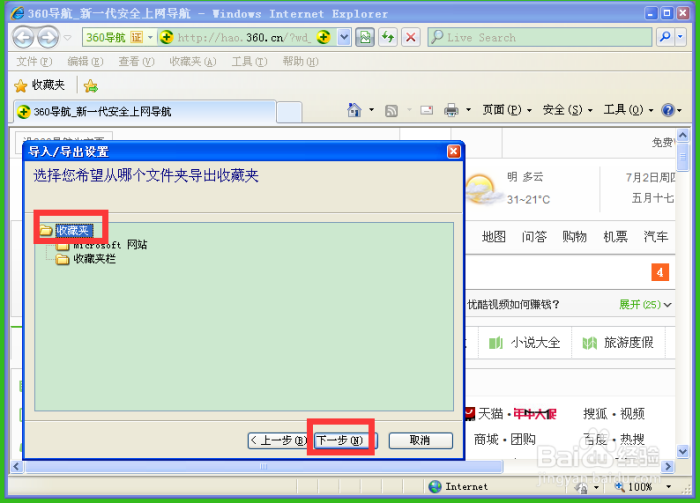
Task: Open the address bar history dropdown
Action: 344,37
